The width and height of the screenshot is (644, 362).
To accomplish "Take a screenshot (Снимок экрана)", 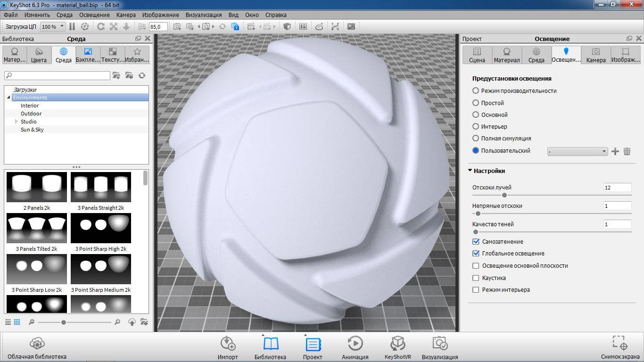I will point(619,348).
